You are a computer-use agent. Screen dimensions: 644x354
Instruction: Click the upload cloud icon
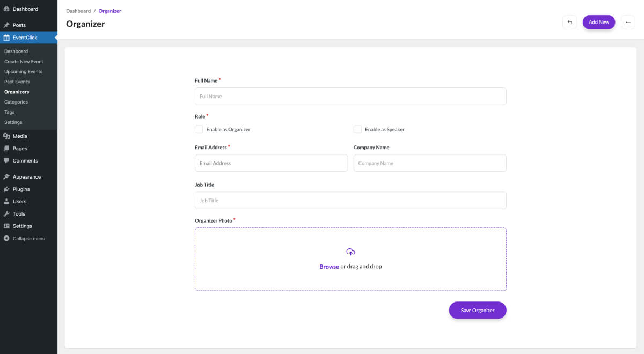pyautogui.click(x=350, y=252)
